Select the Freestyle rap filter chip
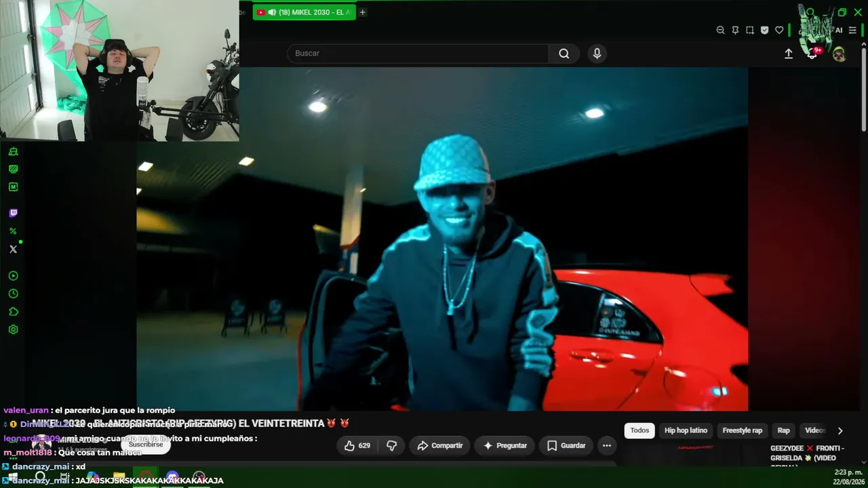This screenshot has width=868, height=488. pos(743,430)
